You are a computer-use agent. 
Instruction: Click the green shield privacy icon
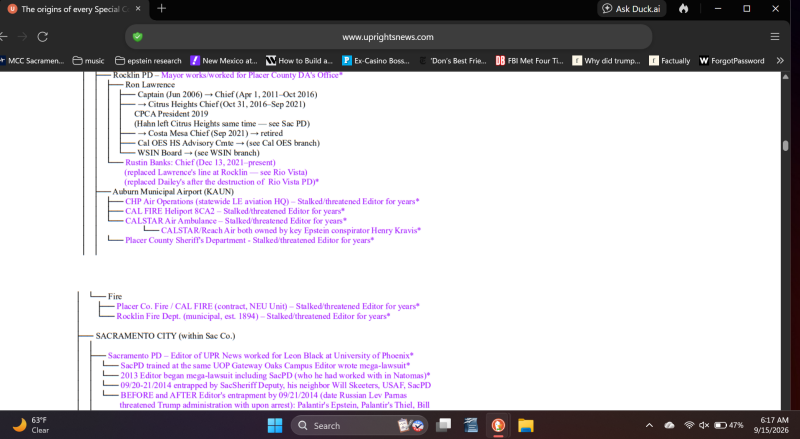[138, 37]
